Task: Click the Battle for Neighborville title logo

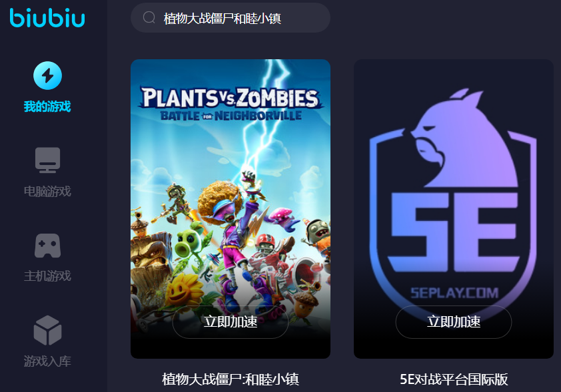Action: [x=231, y=104]
